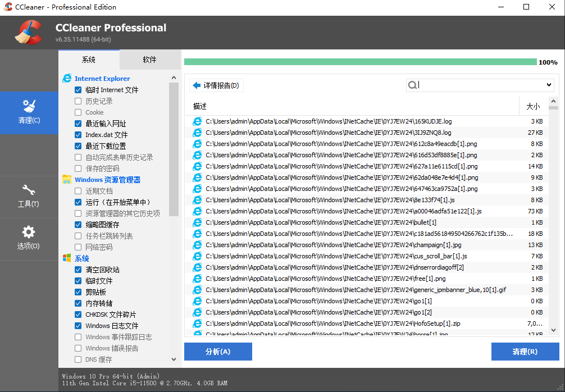Screen dimensions: 565x392
Task: Select the Windows 资源管理器 section heading
Action: pos(107,180)
